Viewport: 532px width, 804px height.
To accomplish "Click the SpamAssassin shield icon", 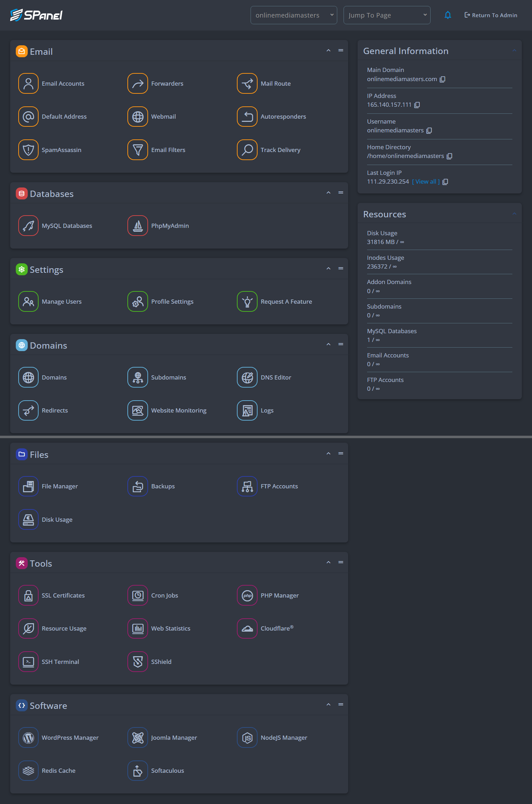I will click(28, 150).
